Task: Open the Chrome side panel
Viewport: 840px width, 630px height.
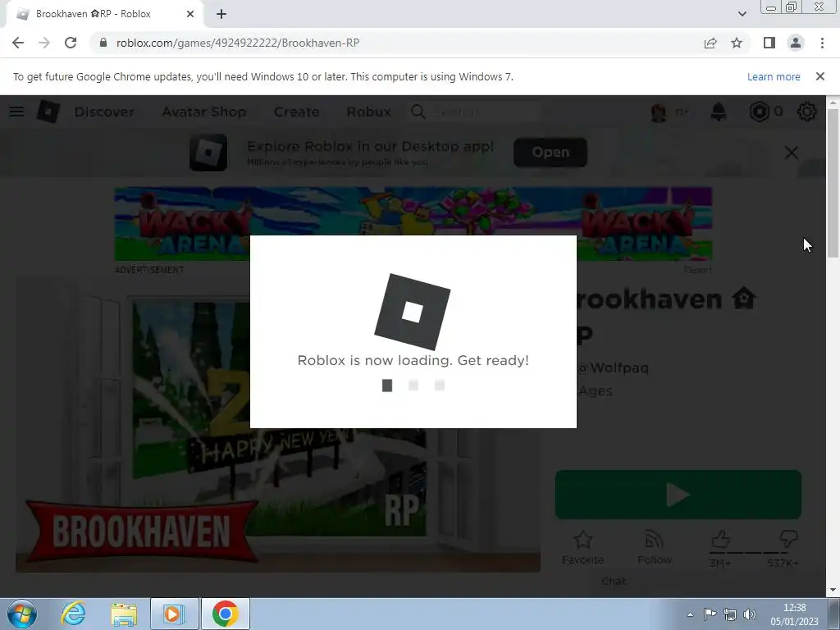Action: pyautogui.click(x=769, y=43)
